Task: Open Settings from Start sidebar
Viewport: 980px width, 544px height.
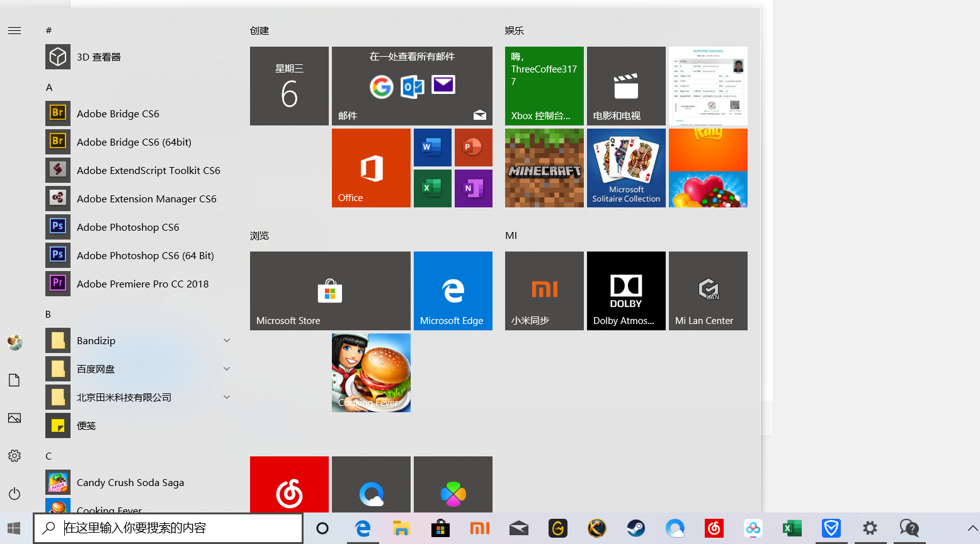Action: tap(14, 456)
